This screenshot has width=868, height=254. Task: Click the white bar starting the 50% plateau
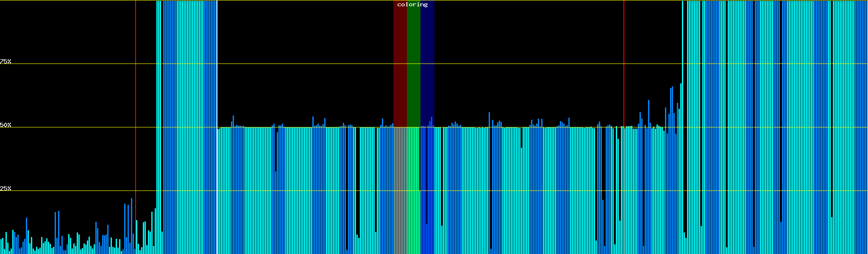[x=217, y=190]
